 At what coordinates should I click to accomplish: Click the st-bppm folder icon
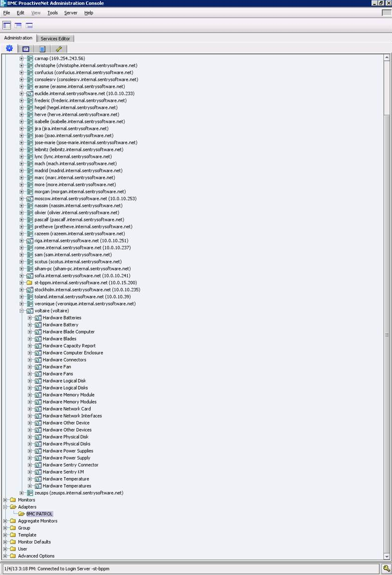(30, 283)
